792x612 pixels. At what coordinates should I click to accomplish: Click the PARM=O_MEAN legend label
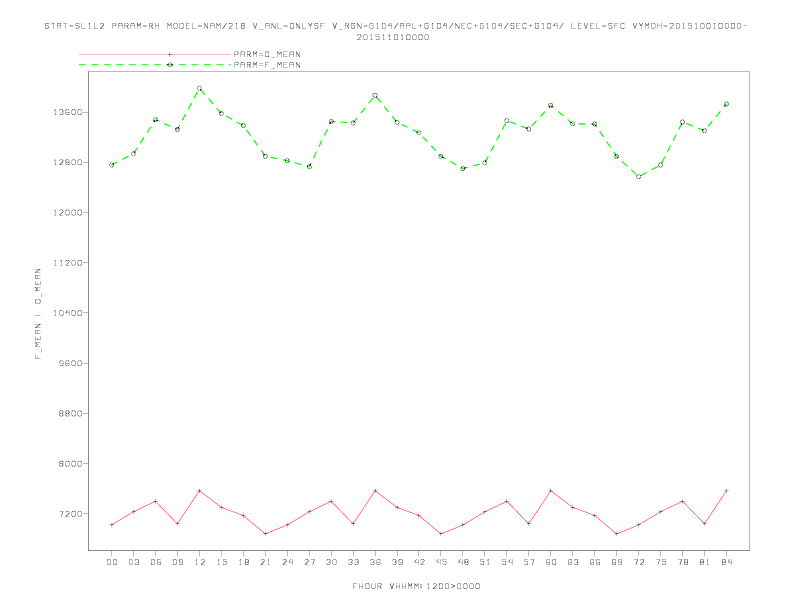coord(267,54)
